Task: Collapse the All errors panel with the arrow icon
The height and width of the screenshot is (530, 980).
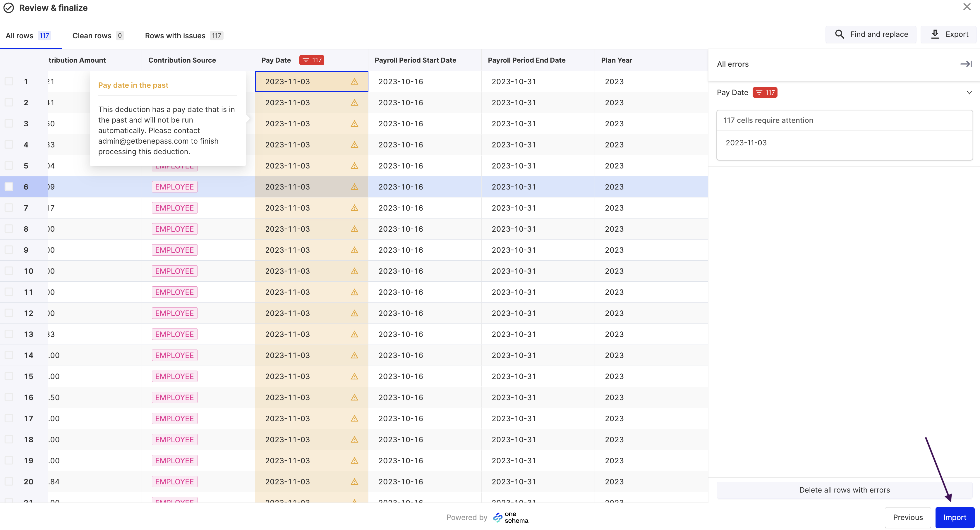Action: click(x=966, y=64)
